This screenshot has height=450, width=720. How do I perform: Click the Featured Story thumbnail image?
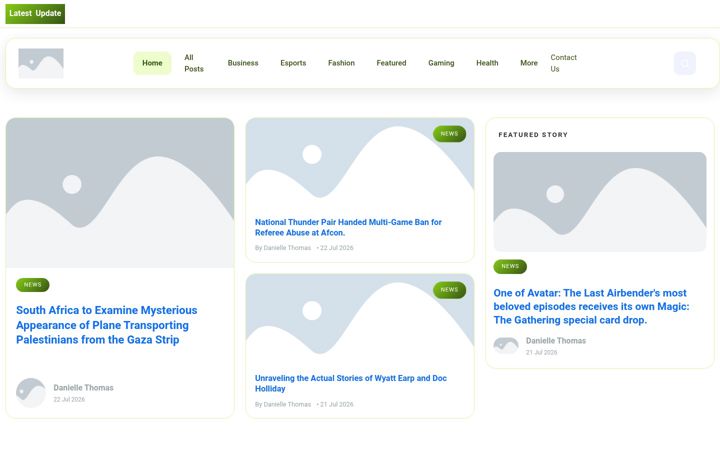[x=600, y=202]
